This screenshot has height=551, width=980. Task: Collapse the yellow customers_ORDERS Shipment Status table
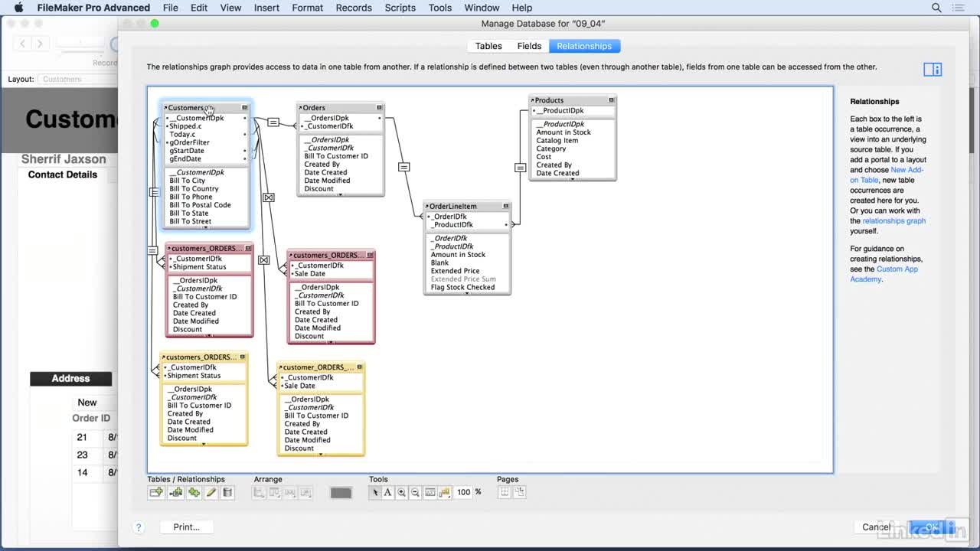tap(243, 357)
